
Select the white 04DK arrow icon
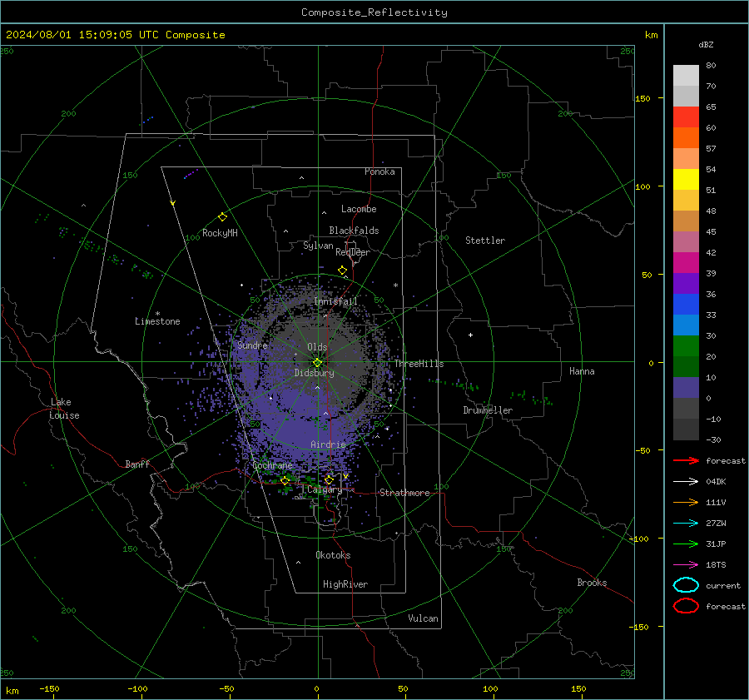point(686,481)
